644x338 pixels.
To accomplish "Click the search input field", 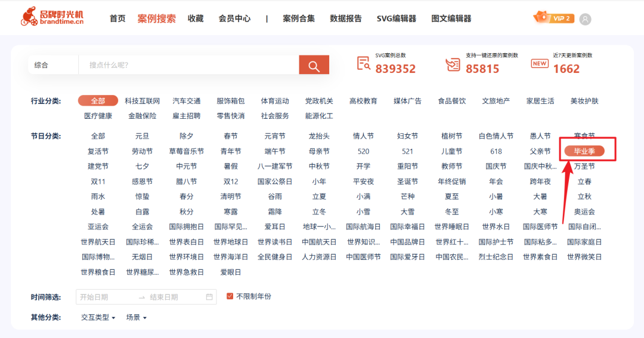I will click(188, 65).
